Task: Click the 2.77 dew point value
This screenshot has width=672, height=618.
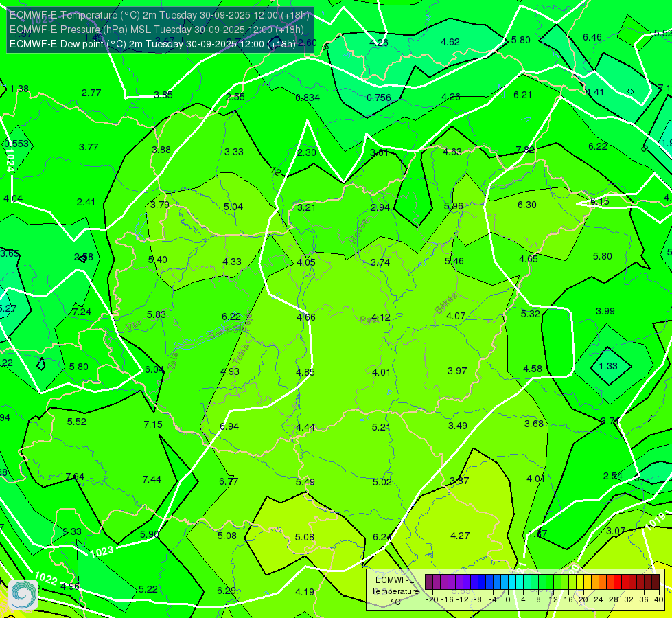Action: pyautogui.click(x=91, y=93)
